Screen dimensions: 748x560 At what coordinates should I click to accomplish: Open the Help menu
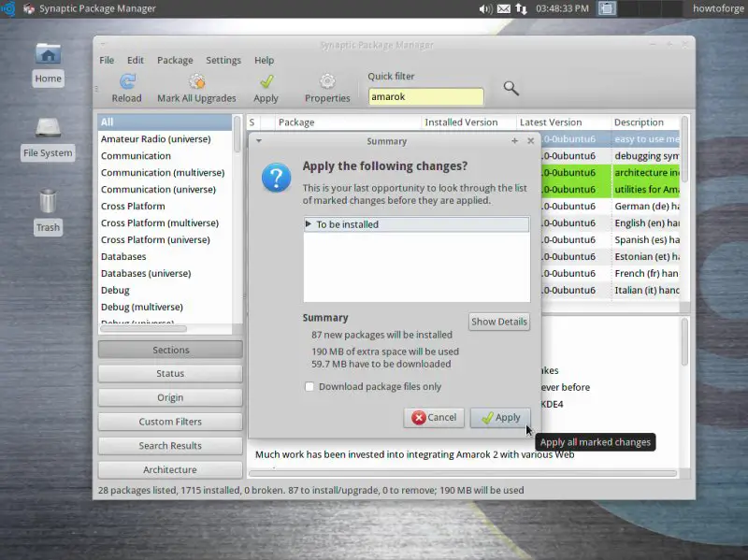click(264, 60)
